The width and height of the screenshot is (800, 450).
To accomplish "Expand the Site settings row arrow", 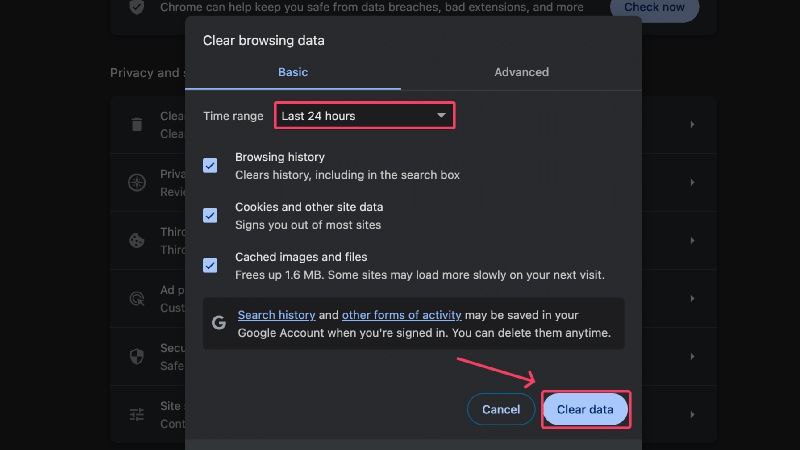I will pos(692,414).
